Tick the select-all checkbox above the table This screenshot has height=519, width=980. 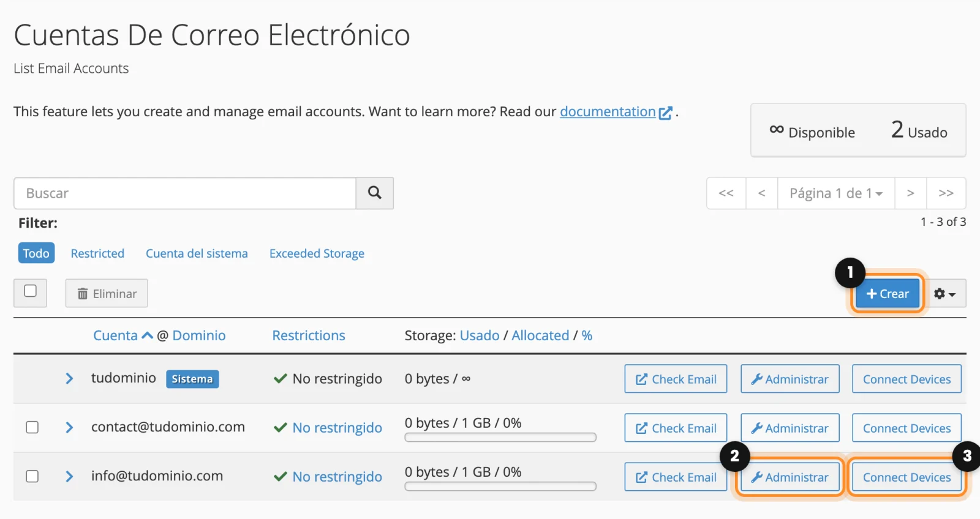[x=30, y=291]
